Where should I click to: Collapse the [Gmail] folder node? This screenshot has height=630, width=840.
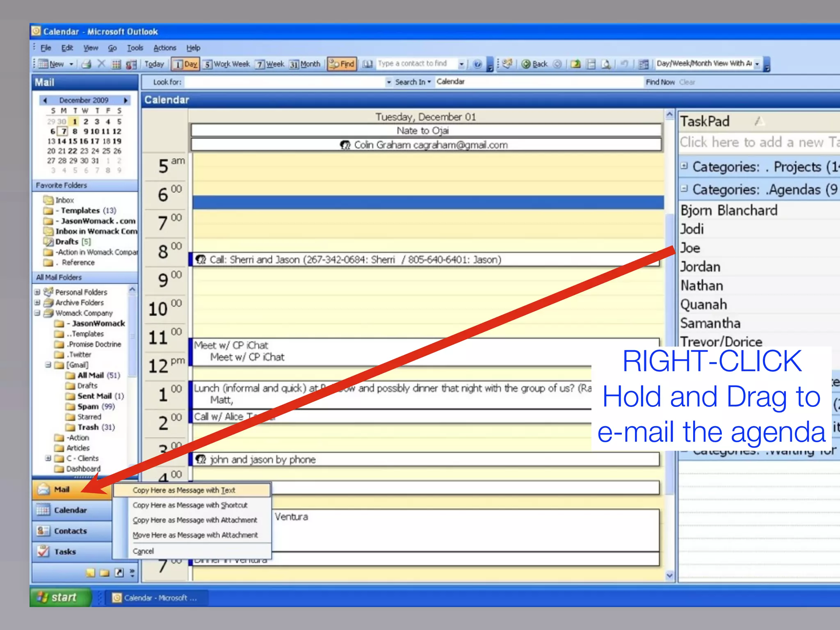click(48, 365)
